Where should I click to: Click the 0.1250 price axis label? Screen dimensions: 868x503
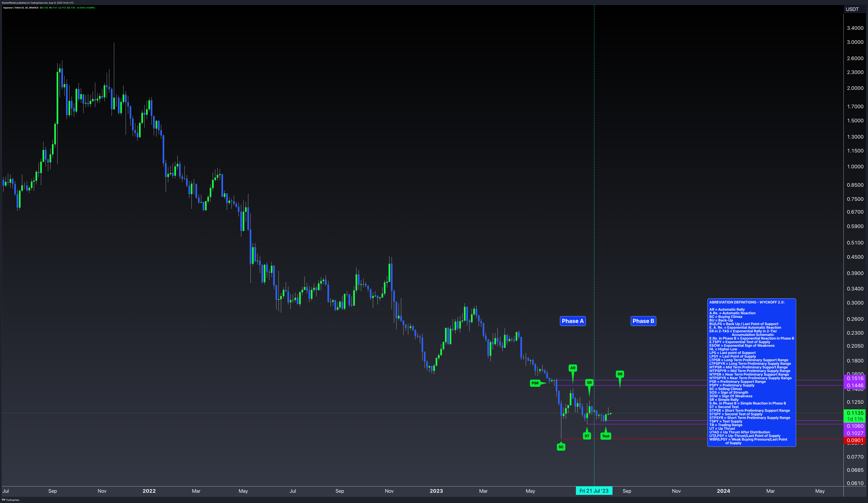point(855,402)
